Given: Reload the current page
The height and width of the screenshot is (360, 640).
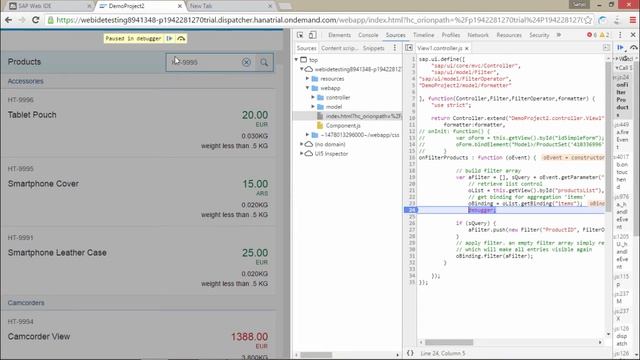Looking at the screenshot, I should [36, 20].
